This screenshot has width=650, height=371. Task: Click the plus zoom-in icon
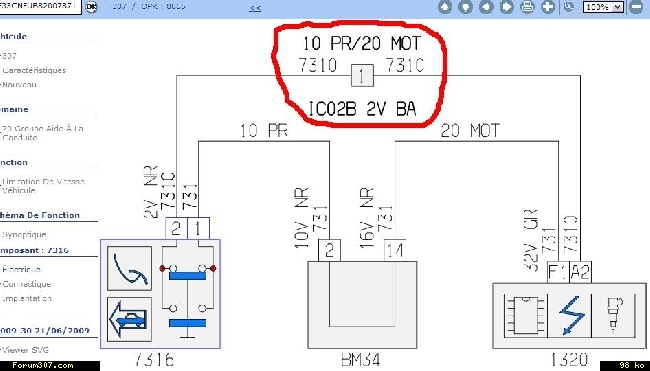(x=548, y=7)
